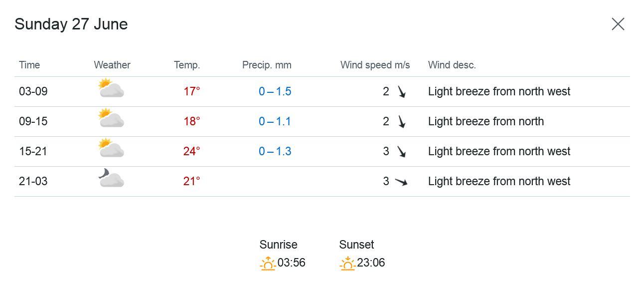Click the cloudy night moon icon for 21-03
This screenshot has height=287, width=644.
click(111, 178)
